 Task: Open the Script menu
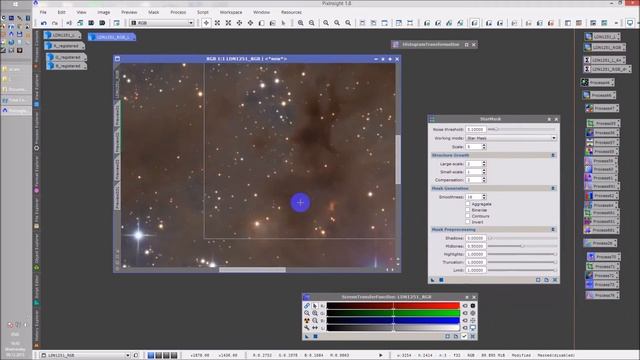(202, 12)
